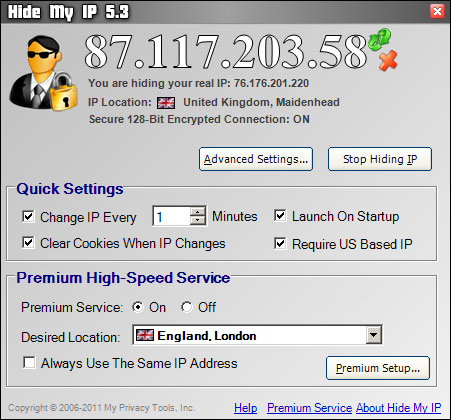The image size is (451, 420).
Task: Follow the Premium Service link at the bottom
Action: coord(309,408)
